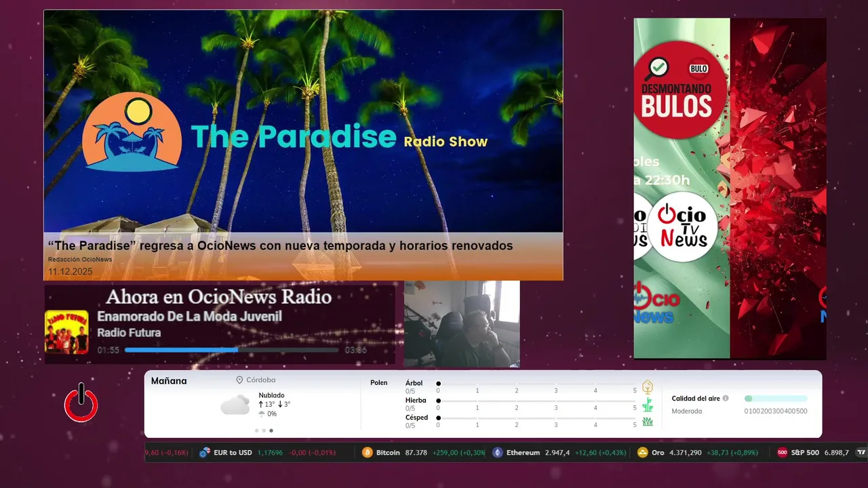Open the headline about The Paradise regresa
868x488 pixels.
[280, 245]
